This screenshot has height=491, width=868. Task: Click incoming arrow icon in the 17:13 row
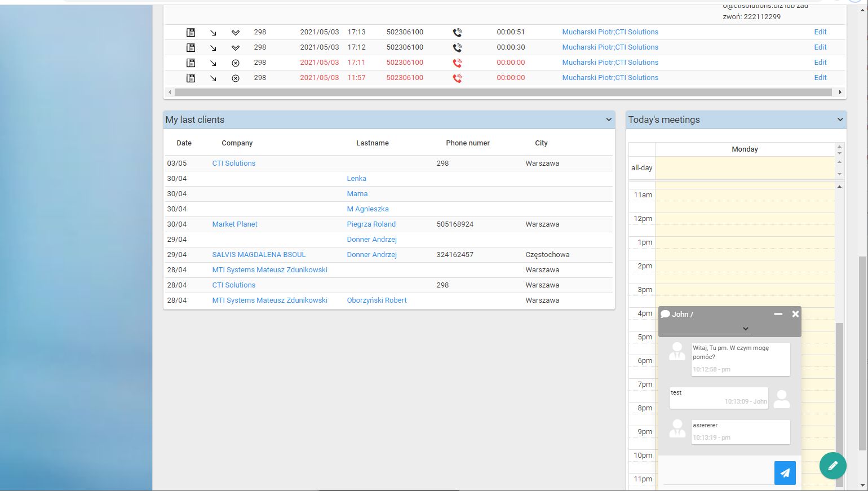click(x=213, y=33)
